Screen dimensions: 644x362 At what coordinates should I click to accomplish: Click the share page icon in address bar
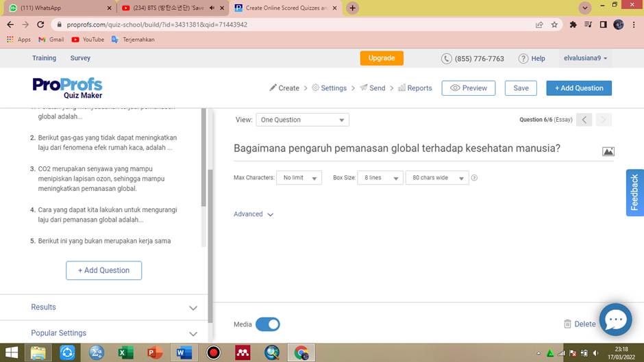tap(539, 25)
